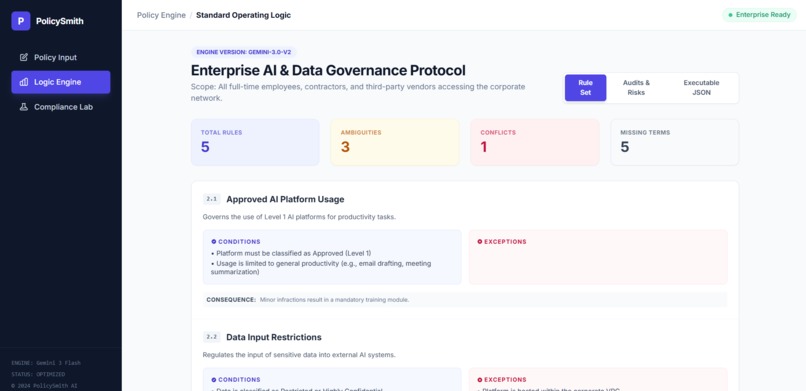Click Consequence row about mandatory training module

tap(465, 300)
